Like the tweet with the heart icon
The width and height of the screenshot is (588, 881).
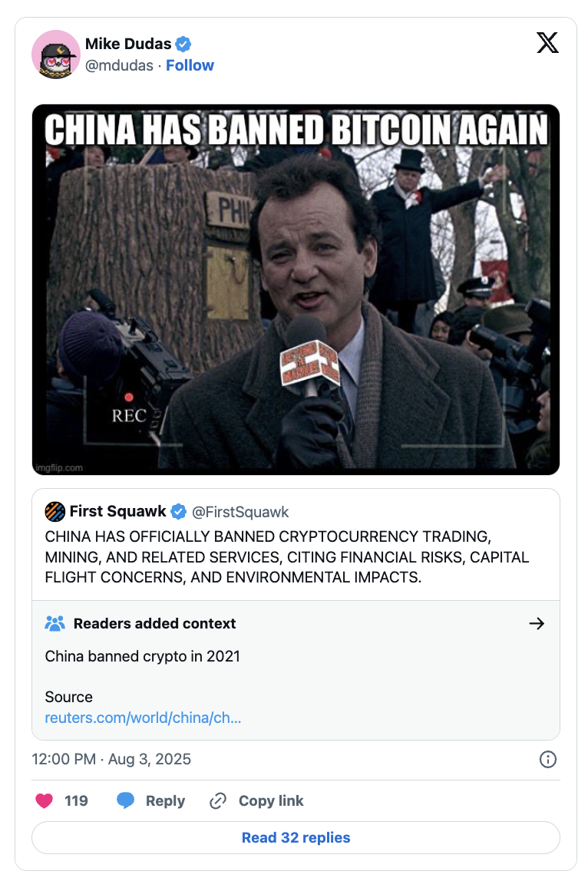[44, 800]
